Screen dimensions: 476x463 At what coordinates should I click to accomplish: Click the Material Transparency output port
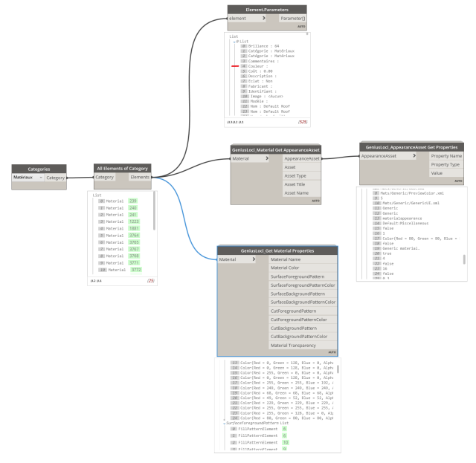tap(303, 346)
